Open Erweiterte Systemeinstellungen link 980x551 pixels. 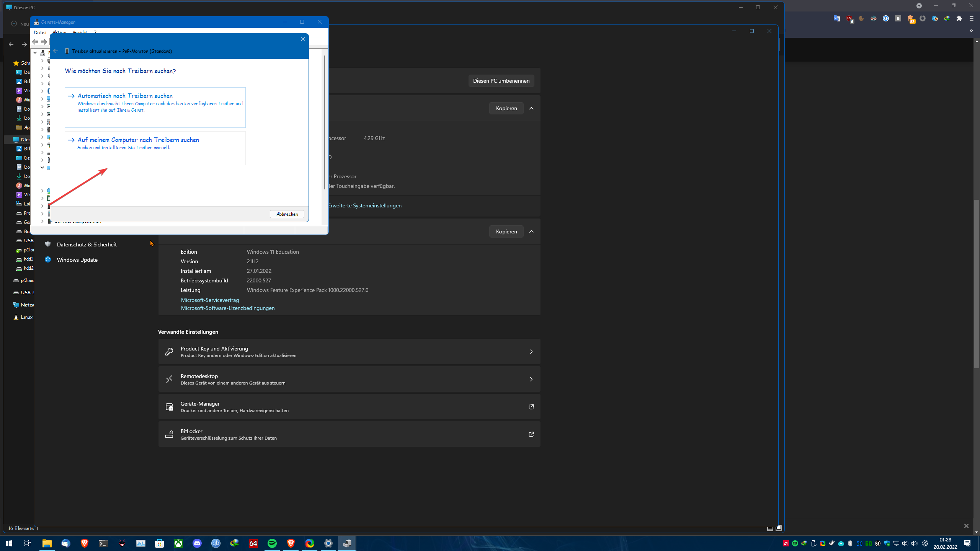pyautogui.click(x=364, y=205)
